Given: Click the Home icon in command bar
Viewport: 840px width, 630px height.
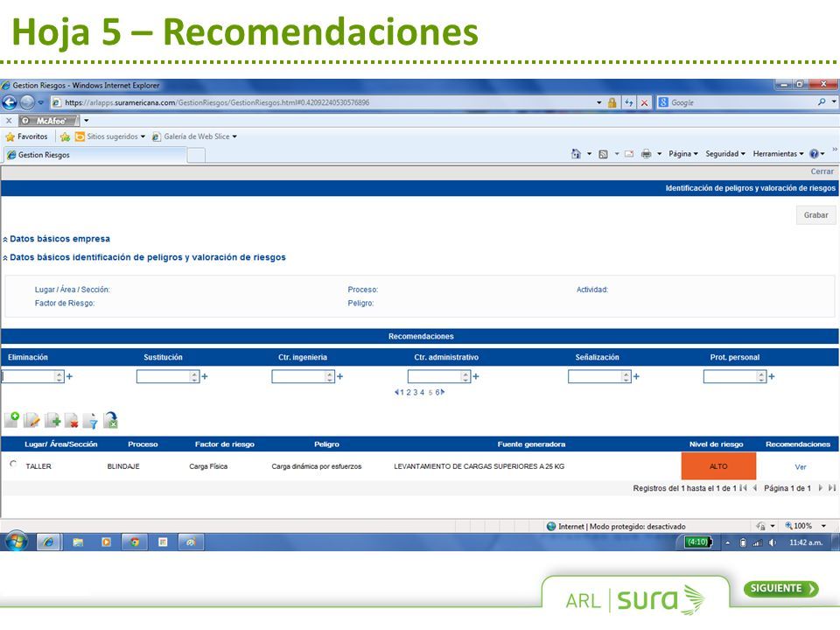Looking at the screenshot, I should pos(576,154).
